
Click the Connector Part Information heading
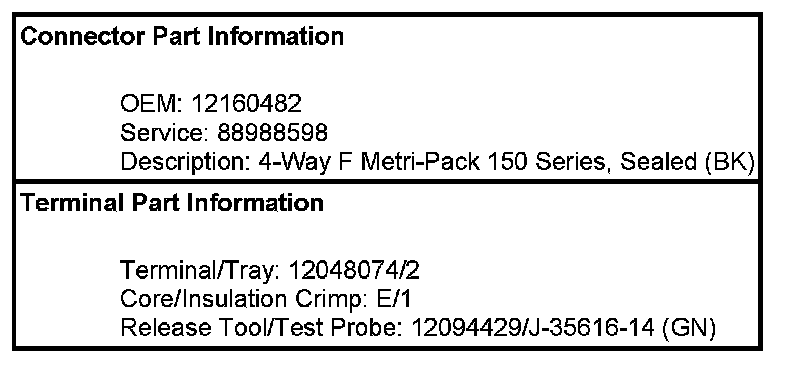pos(182,37)
